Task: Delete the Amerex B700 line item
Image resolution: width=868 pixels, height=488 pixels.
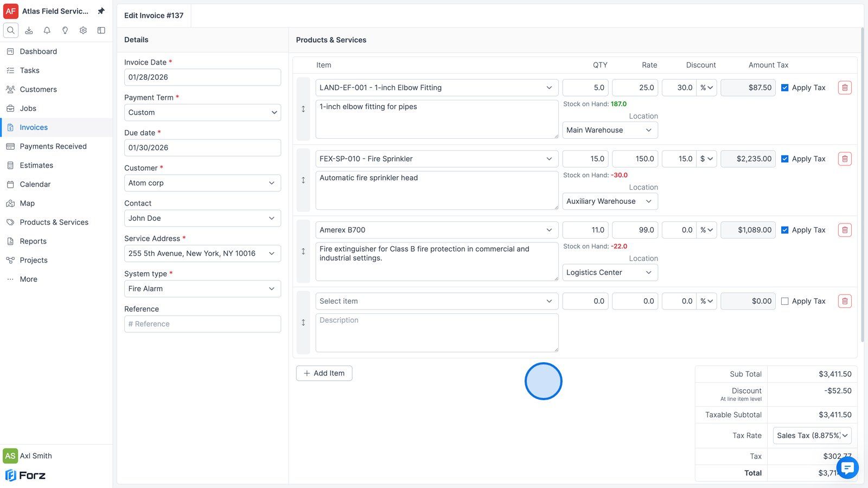Action: coord(845,230)
